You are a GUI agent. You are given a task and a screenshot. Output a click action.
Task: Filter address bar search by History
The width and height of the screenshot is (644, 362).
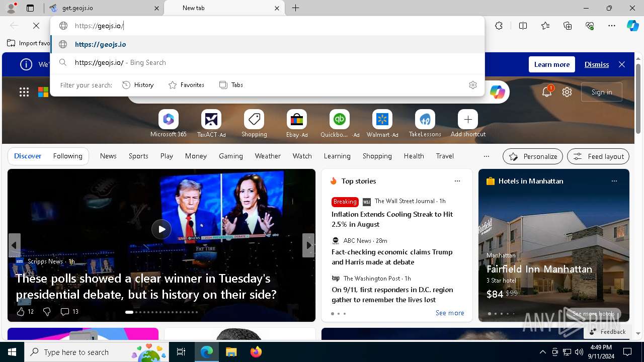[138, 85]
